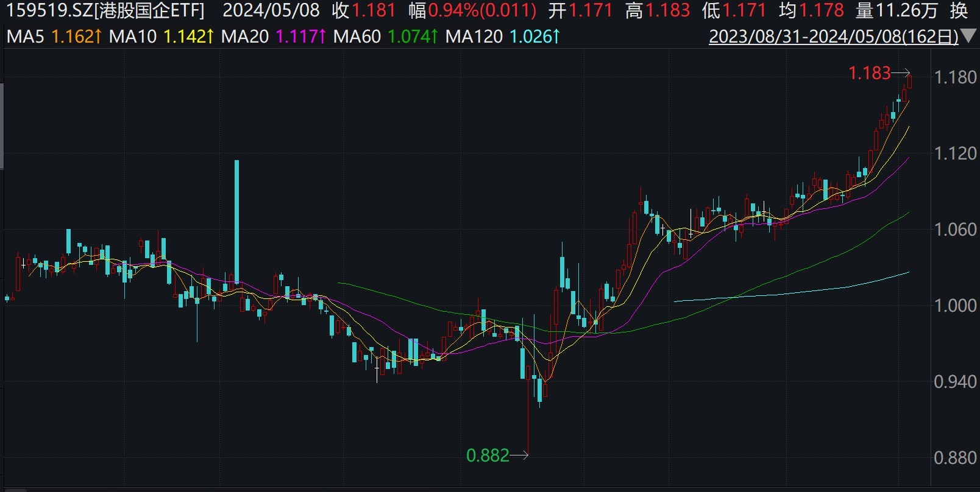Screen dimensions: 980x492
Task: Click the 0.882 low price marker
Action: point(488,455)
